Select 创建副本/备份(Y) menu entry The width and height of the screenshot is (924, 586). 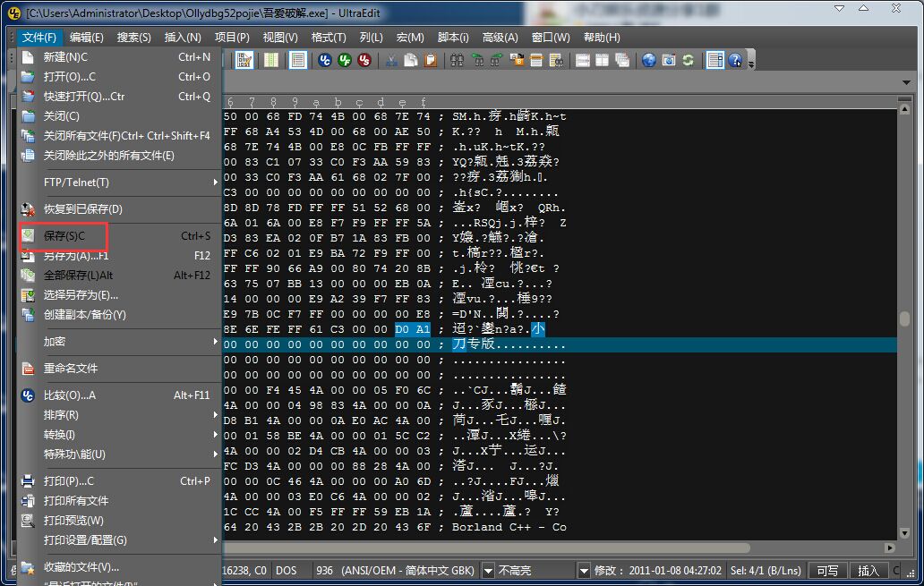click(x=118, y=315)
